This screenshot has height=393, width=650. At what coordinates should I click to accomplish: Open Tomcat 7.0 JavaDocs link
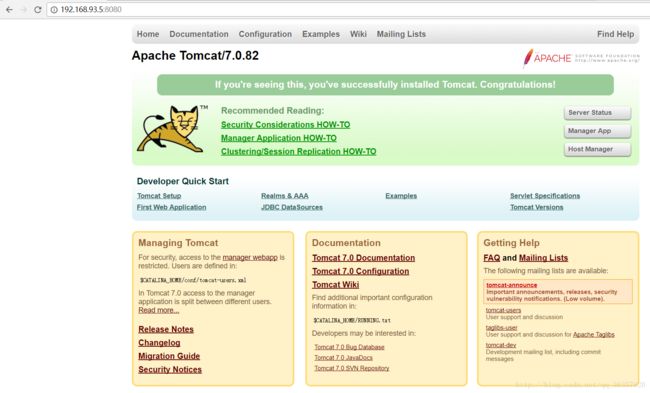click(344, 358)
